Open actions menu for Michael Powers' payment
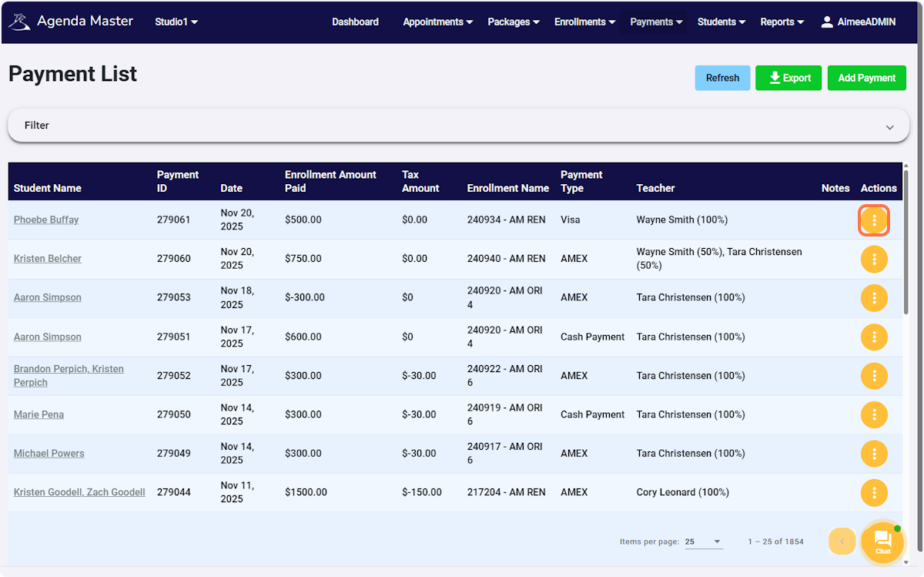924x577 pixels. (874, 453)
